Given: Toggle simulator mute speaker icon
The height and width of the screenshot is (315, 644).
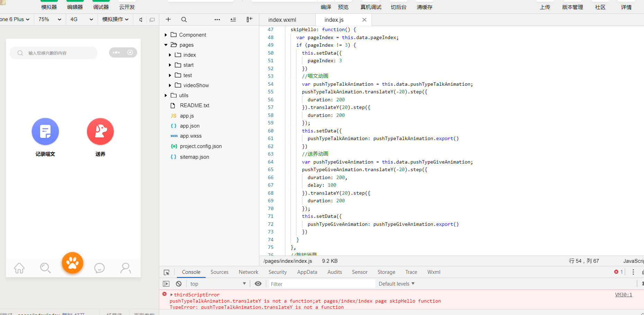Looking at the screenshot, I should (141, 20).
